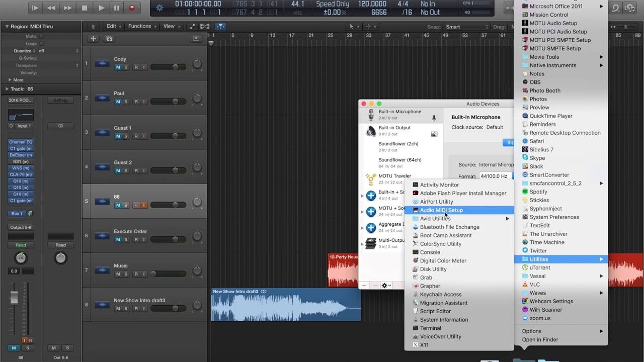Click the Bus 1 send slot
The image size is (644, 362).
pyautogui.click(x=17, y=214)
